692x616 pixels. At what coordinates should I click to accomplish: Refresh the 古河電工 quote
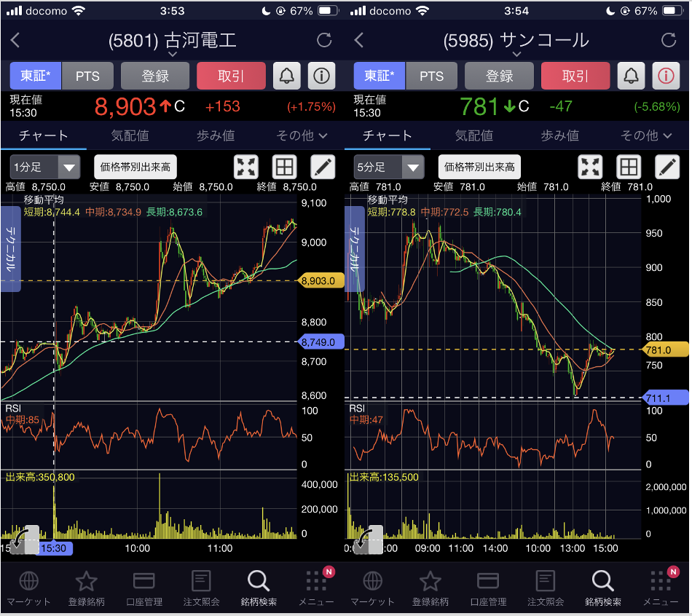(324, 40)
